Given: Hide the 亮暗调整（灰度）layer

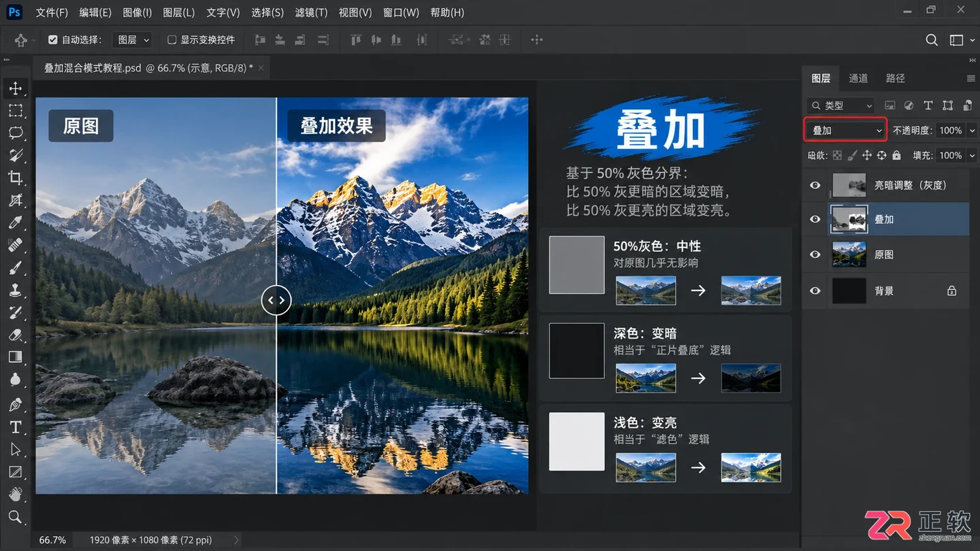Looking at the screenshot, I should (x=815, y=185).
